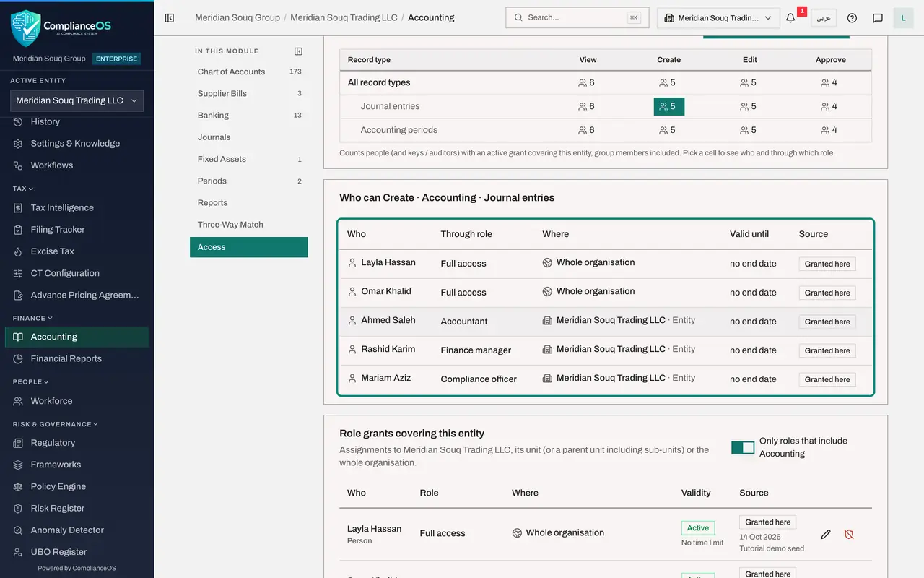Go to the Banking module page

pos(249,115)
